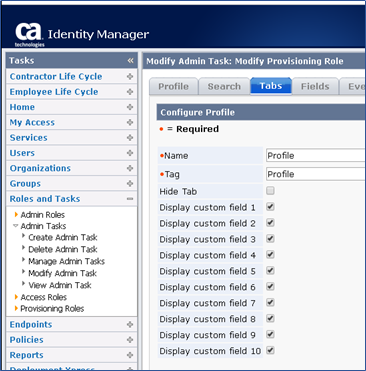This screenshot has width=366, height=371.
Task: Expand the Home category plus icon
Action: 130,107
